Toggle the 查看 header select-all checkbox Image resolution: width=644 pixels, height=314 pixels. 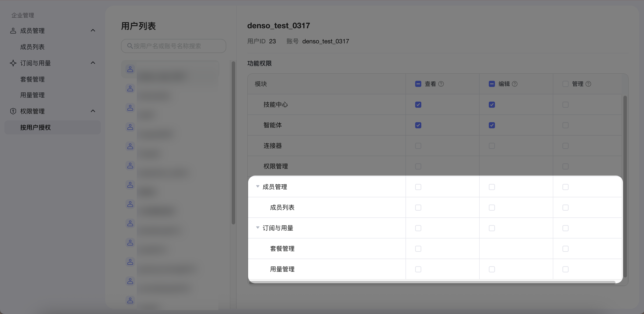(x=418, y=84)
